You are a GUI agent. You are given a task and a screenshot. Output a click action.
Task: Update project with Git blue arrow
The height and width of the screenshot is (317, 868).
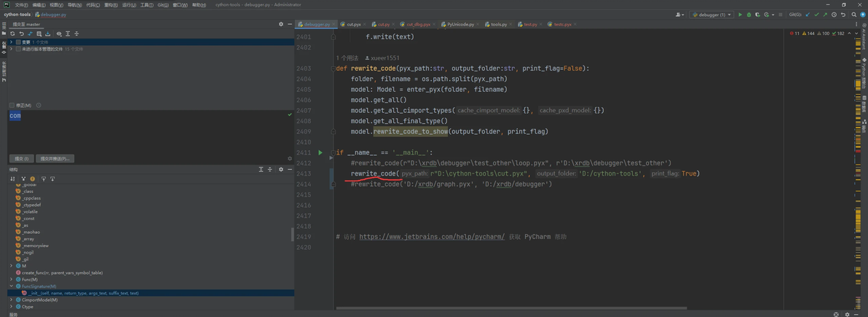coord(808,15)
